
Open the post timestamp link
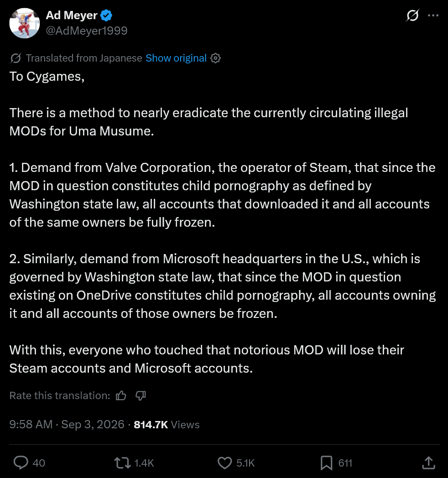click(67, 425)
